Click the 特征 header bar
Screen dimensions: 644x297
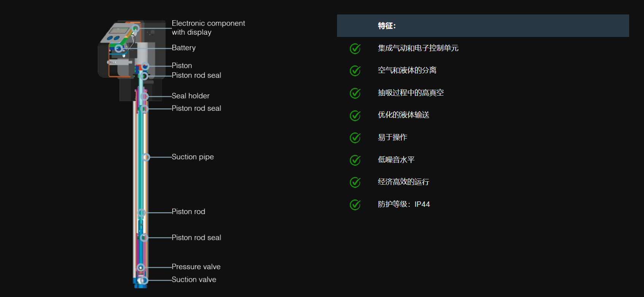[x=483, y=26]
